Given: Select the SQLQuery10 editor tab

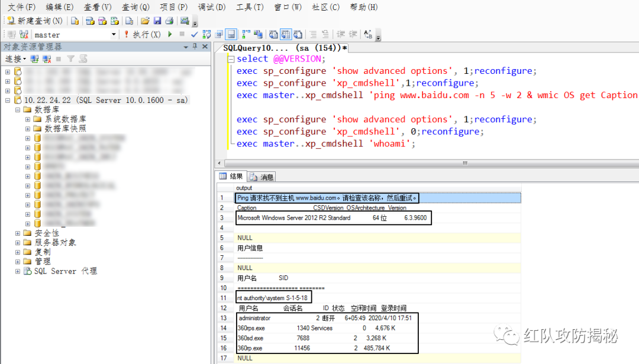Looking at the screenshot, I should 285,48.
